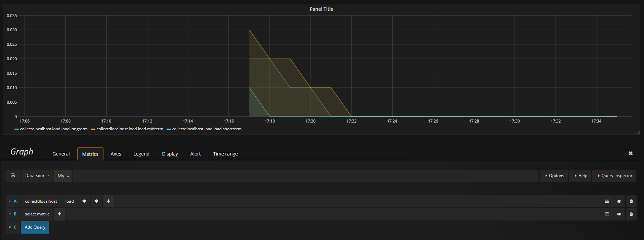Select the Metrics tab
Image resolution: width=644 pixels, height=240 pixels.
tap(90, 154)
